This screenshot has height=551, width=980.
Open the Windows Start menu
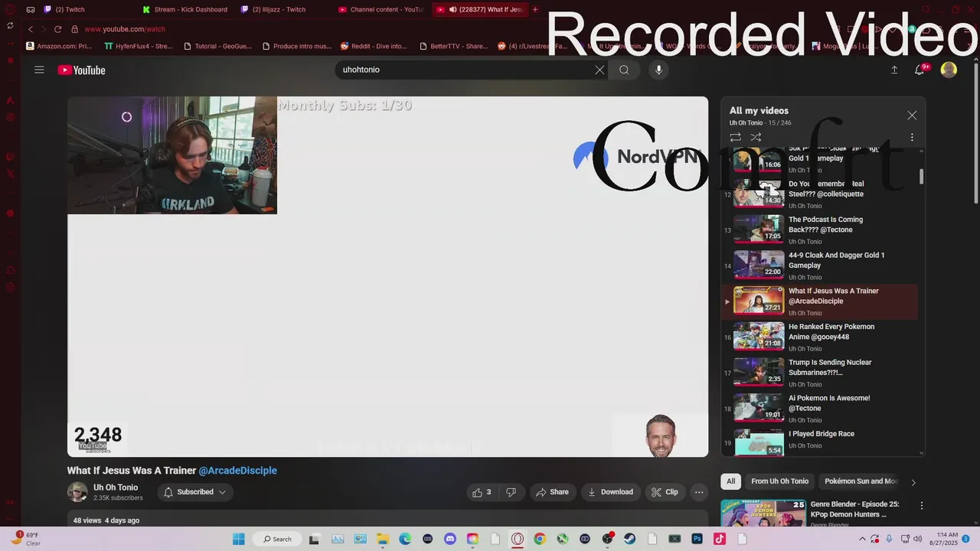coord(238,539)
